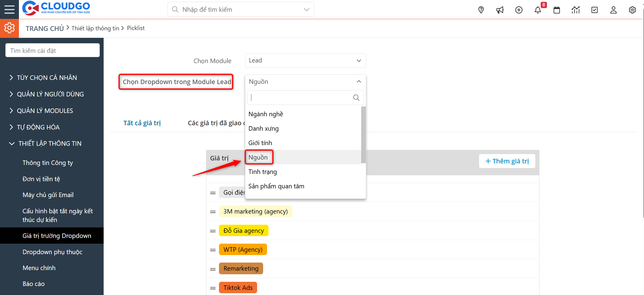The height and width of the screenshot is (295, 644).
Task: Click the Thêm giá trị button
Action: [x=507, y=161]
